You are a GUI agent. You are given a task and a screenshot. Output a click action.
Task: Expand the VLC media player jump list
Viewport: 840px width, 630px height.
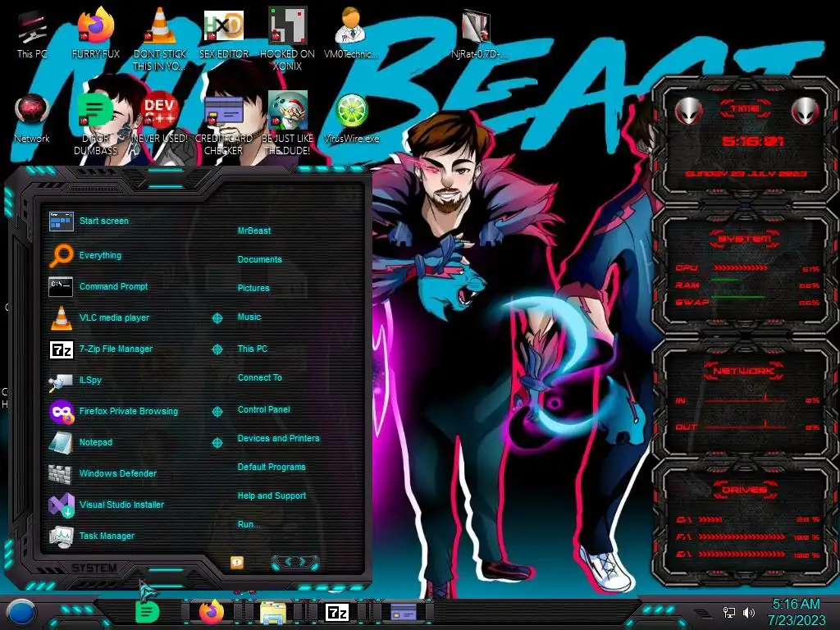click(x=217, y=318)
